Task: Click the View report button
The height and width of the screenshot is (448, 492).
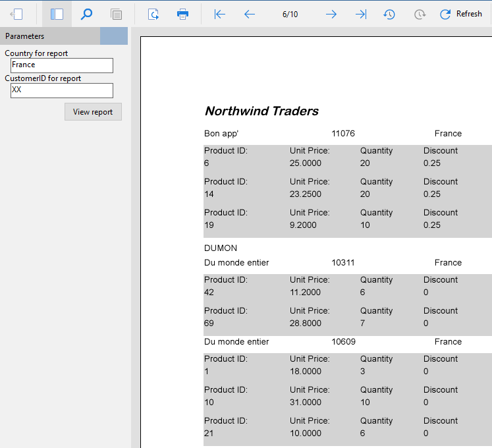Action: click(93, 112)
